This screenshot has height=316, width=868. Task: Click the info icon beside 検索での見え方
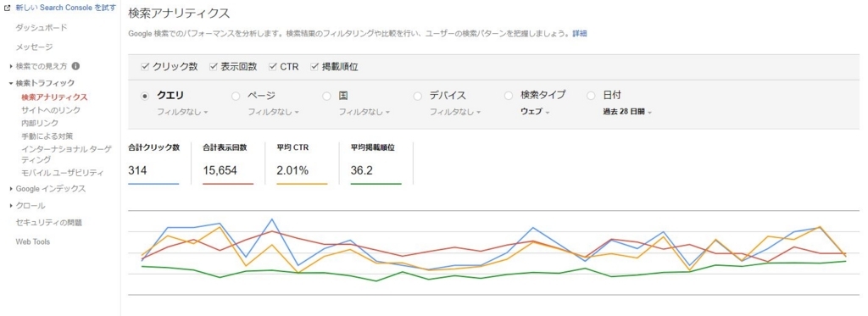point(75,66)
